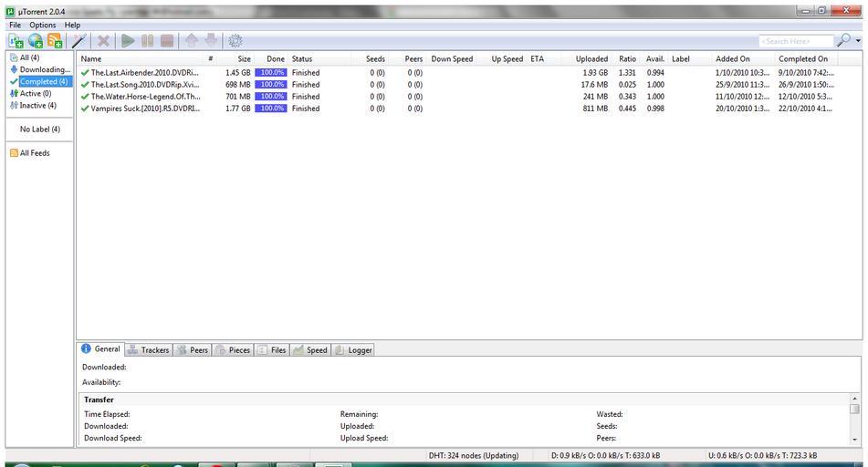Click the red X Remove icon
The image size is (868, 467).
click(x=104, y=41)
